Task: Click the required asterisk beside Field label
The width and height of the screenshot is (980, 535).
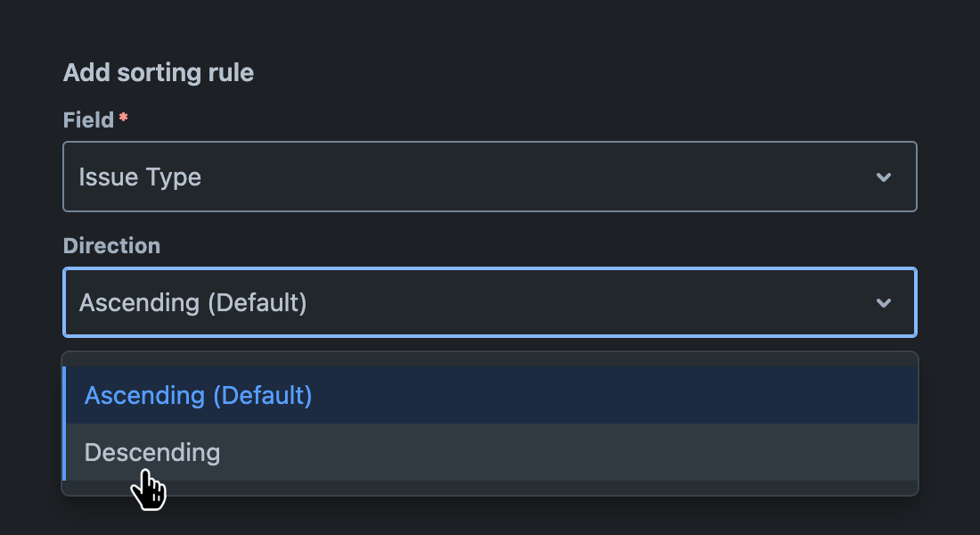Action: (122, 118)
